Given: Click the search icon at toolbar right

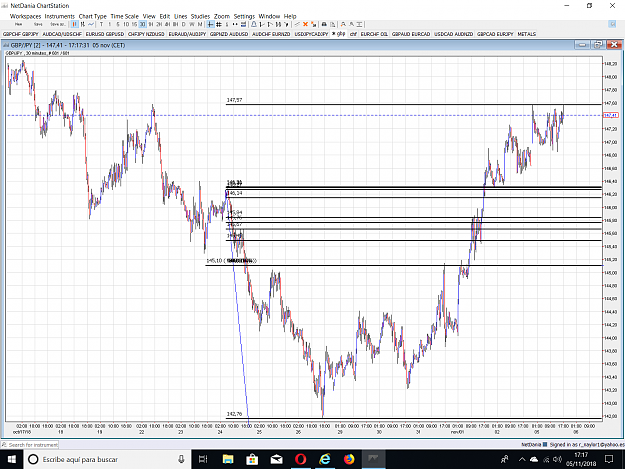Looking at the screenshot, I should [x=612, y=24].
